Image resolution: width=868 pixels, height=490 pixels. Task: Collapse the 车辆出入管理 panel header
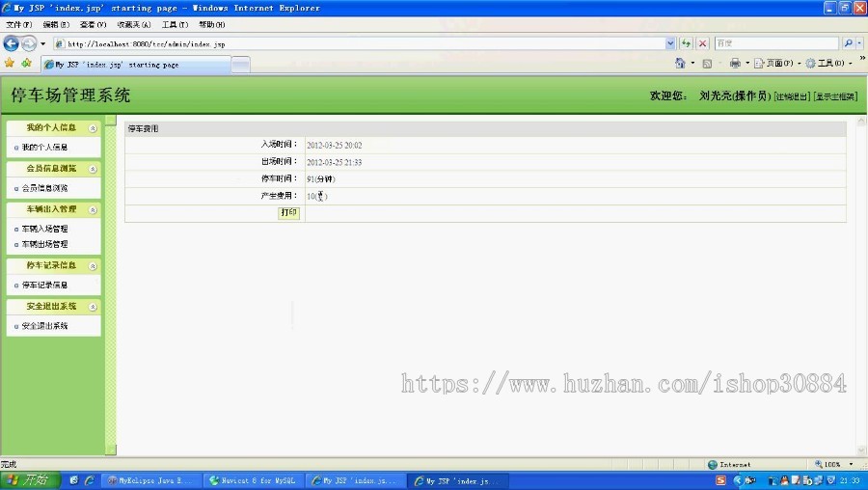pyautogui.click(x=54, y=209)
